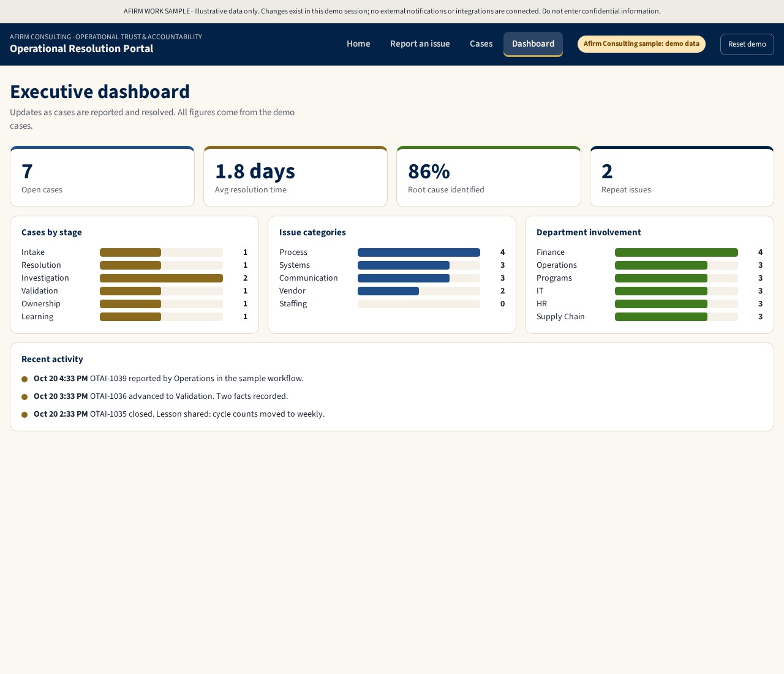Click the Operations department label

click(557, 265)
